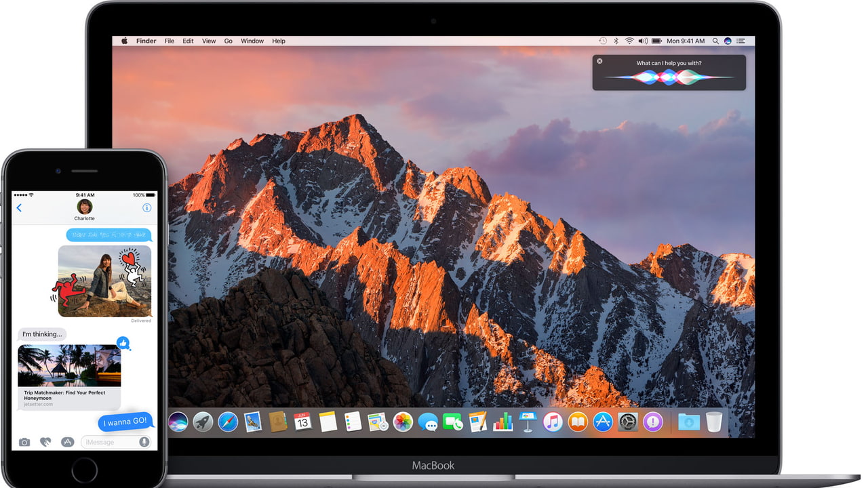Viewport: 868px width, 488px height.
Task: Open Bluetooth status menu in menu bar
Action: tap(616, 41)
